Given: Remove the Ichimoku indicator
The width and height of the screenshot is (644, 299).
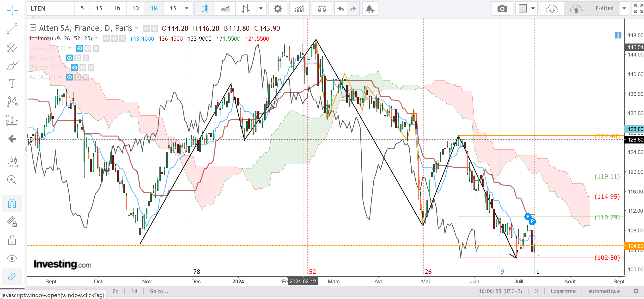Looking at the screenshot, I should 122,38.
